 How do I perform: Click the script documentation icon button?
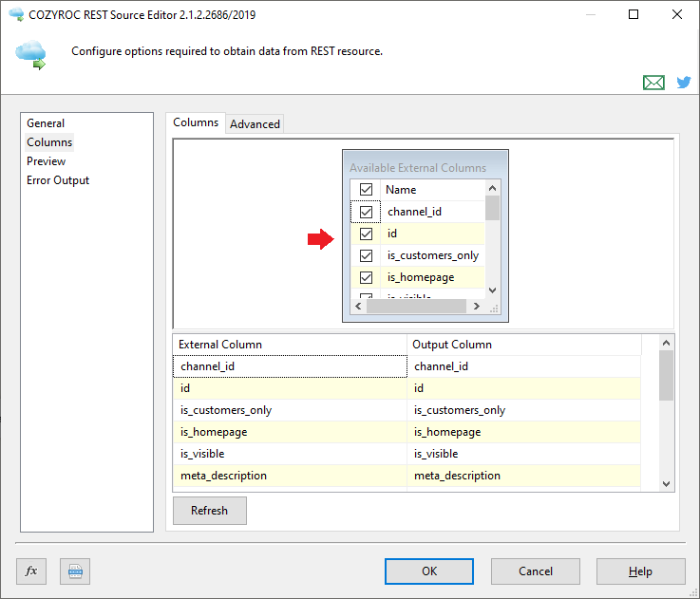click(75, 571)
